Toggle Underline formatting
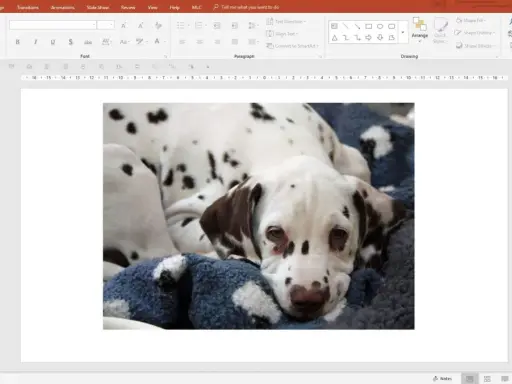 (53, 42)
